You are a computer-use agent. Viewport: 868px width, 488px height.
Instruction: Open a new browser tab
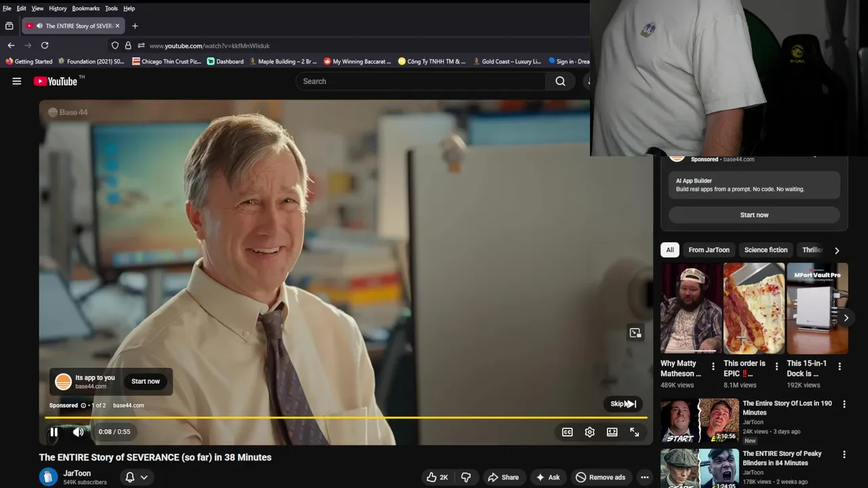[135, 26]
